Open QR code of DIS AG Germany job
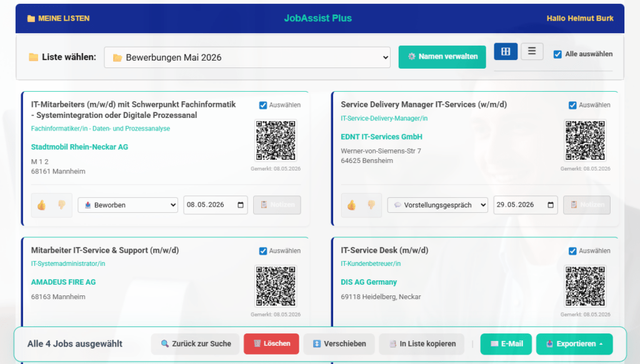Screen dimensions: 640x364 pos(585,286)
